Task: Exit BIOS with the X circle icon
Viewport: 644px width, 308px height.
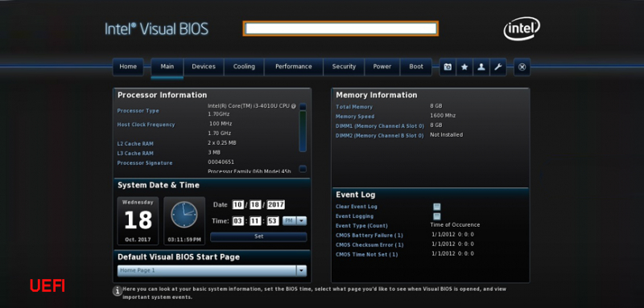Action: [522, 67]
